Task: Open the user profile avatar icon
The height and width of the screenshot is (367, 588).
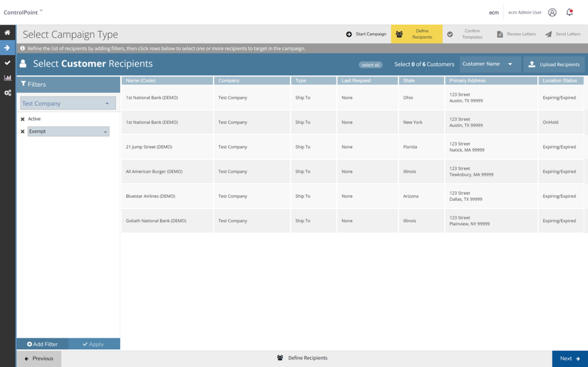Action: [x=552, y=12]
